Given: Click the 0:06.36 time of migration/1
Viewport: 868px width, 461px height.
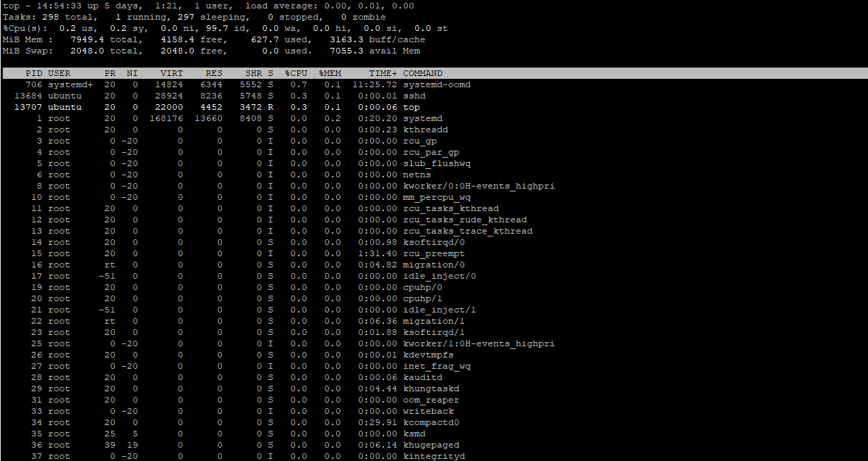Looking at the screenshot, I should [378, 321].
